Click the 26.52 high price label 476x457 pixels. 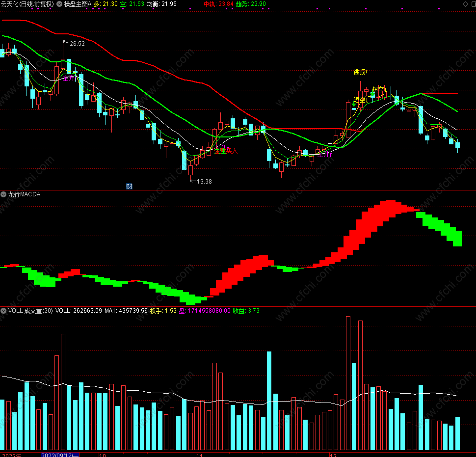77,43
